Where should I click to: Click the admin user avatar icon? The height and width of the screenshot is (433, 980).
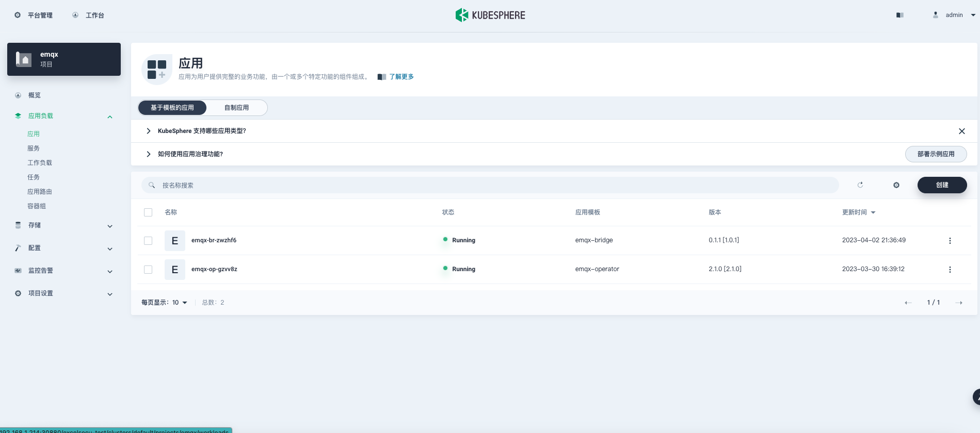coord(936,15)
